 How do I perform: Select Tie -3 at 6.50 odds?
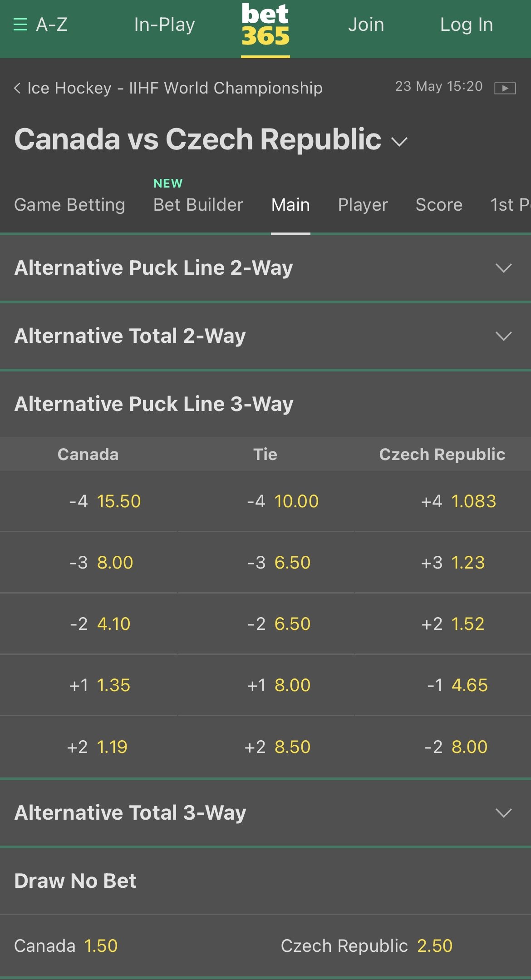point(265,563)
